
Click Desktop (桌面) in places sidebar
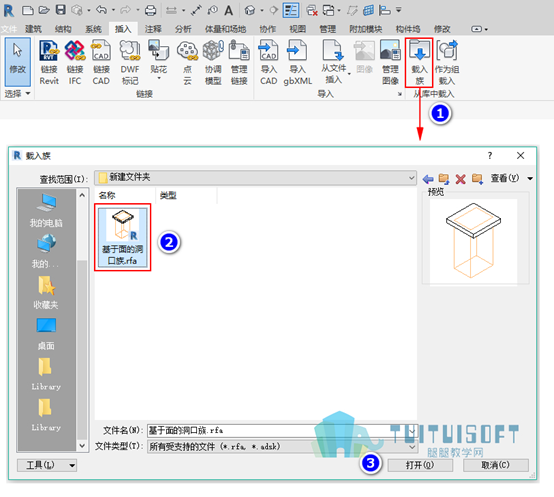[46, 334]
